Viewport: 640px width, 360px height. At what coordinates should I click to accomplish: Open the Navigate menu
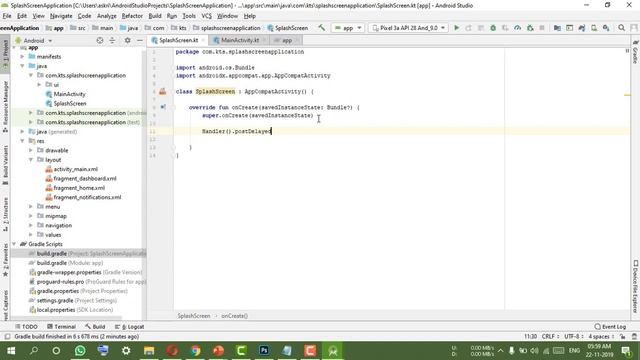61,16
